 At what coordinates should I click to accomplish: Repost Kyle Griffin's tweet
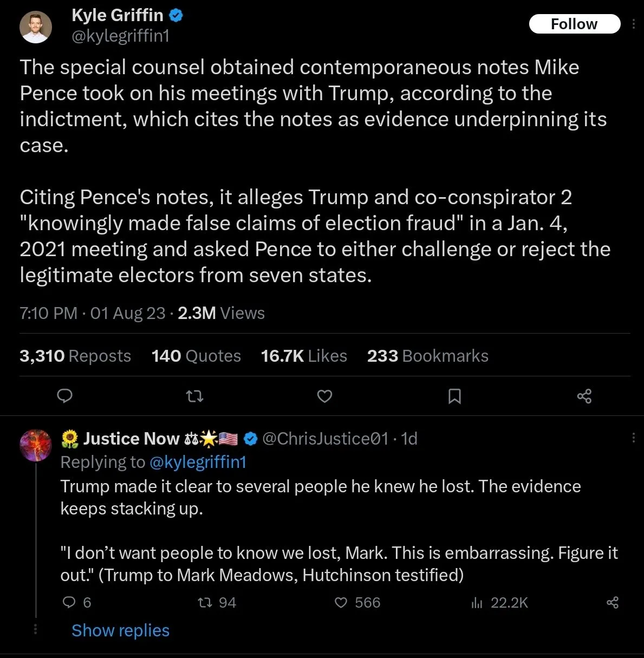tap(194, 396)
